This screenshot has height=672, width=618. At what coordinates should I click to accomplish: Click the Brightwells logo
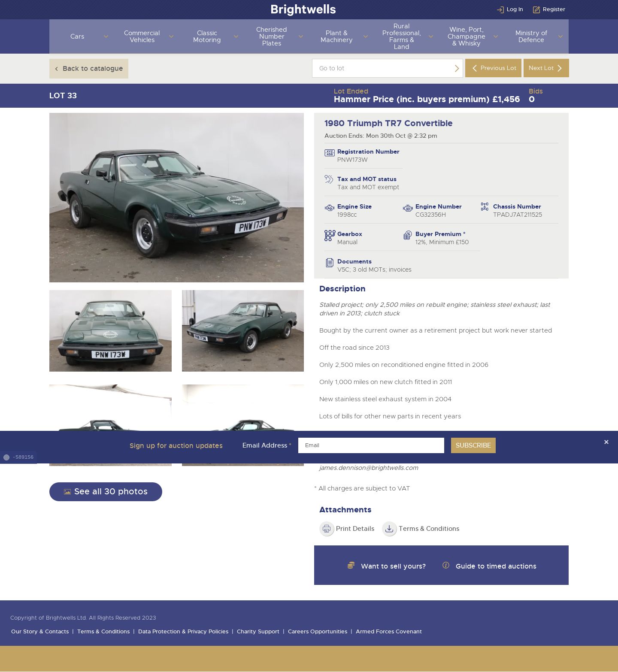pos(303,9)
